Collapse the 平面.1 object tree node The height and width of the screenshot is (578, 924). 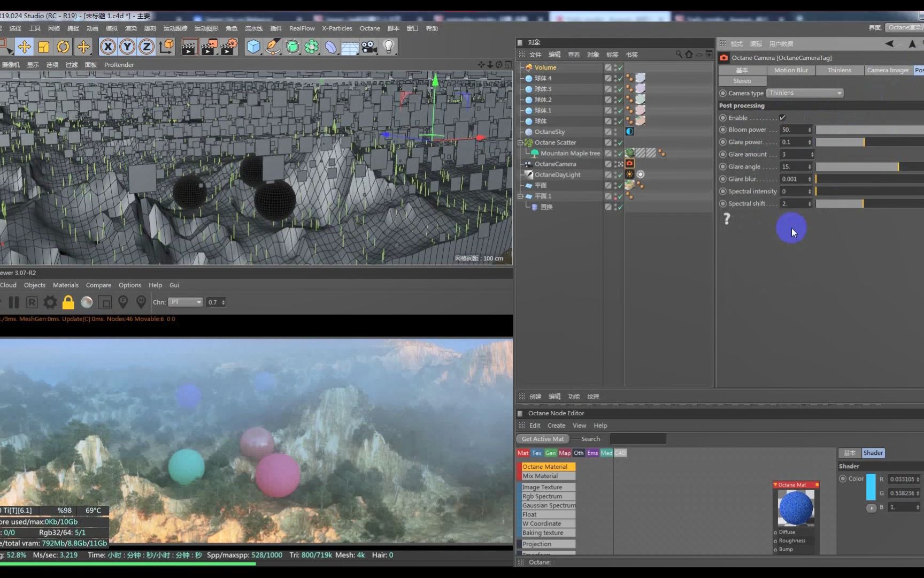tap(520, 196)
